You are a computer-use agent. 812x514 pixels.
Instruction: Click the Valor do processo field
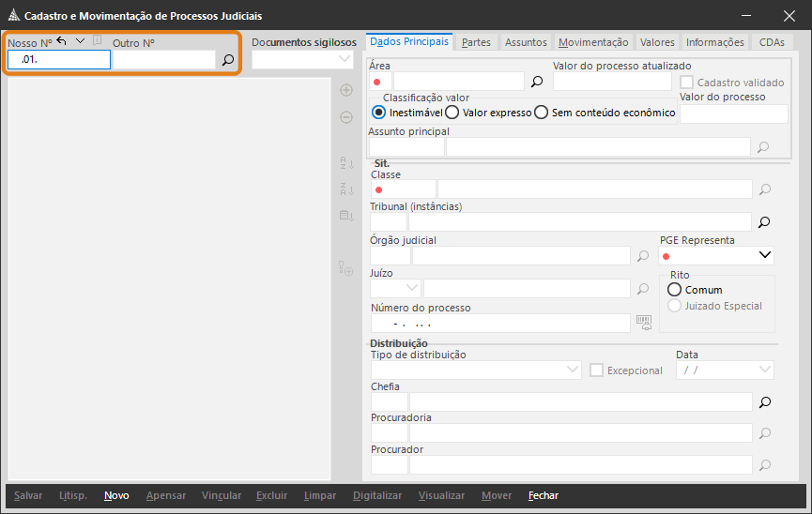pyautogui.click(x=733, y=113)
